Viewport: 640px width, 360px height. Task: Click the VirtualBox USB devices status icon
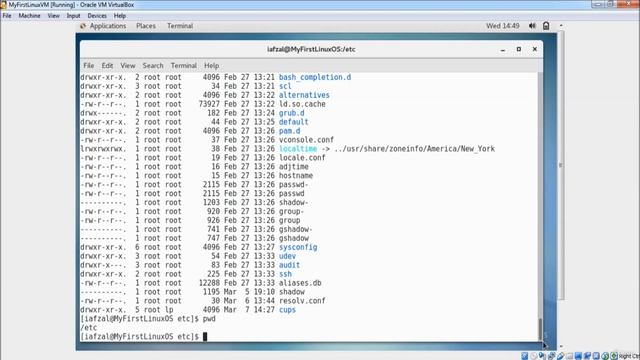click(x=560, y=356)
